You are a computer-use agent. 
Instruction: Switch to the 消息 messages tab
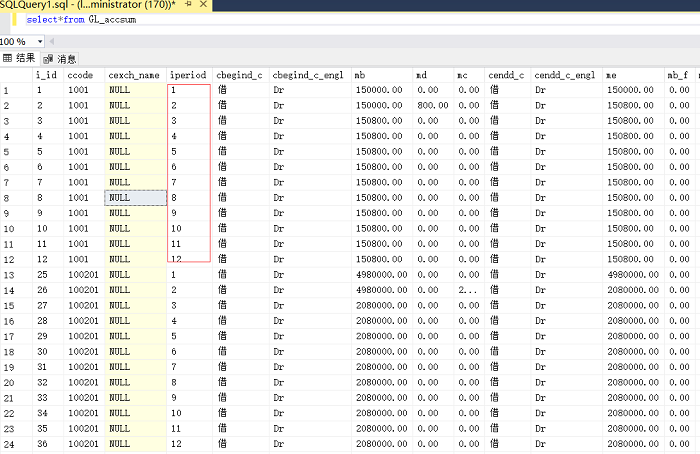click(x=61, y=59)
